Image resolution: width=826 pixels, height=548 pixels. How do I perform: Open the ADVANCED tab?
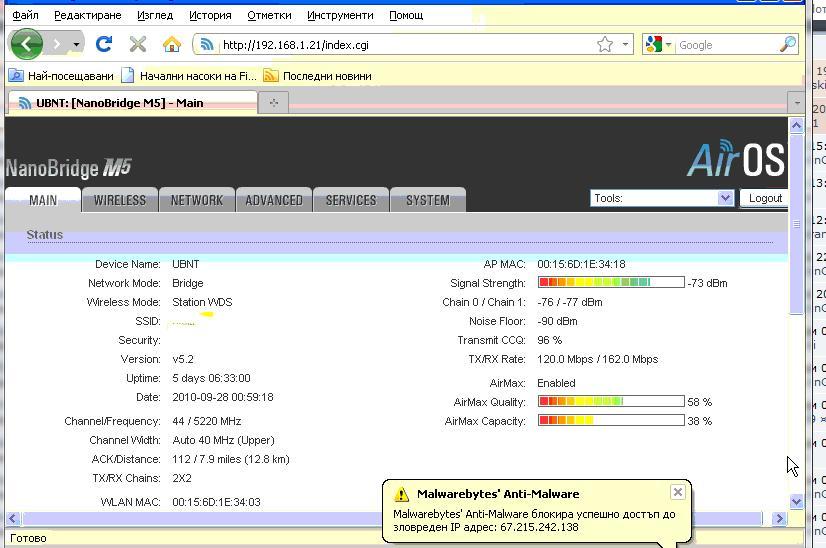click(x=274, y=200)
